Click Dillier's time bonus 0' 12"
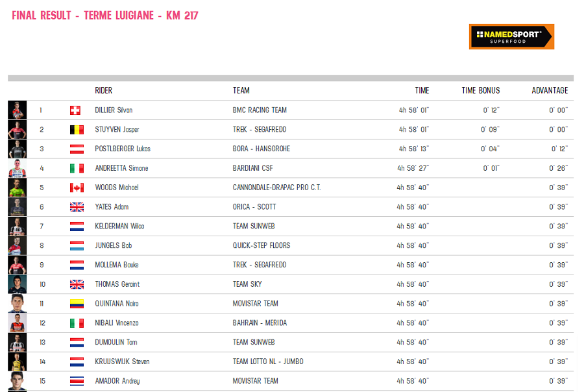 point(491,110)
